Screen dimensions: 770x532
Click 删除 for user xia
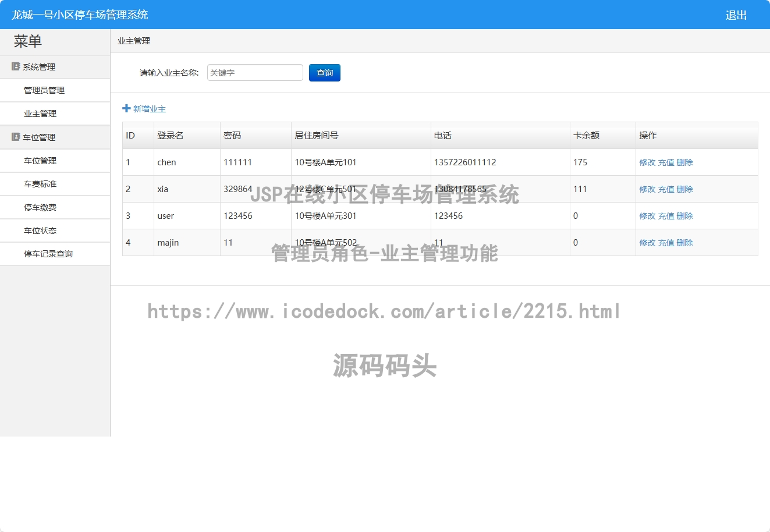(684, 189)
